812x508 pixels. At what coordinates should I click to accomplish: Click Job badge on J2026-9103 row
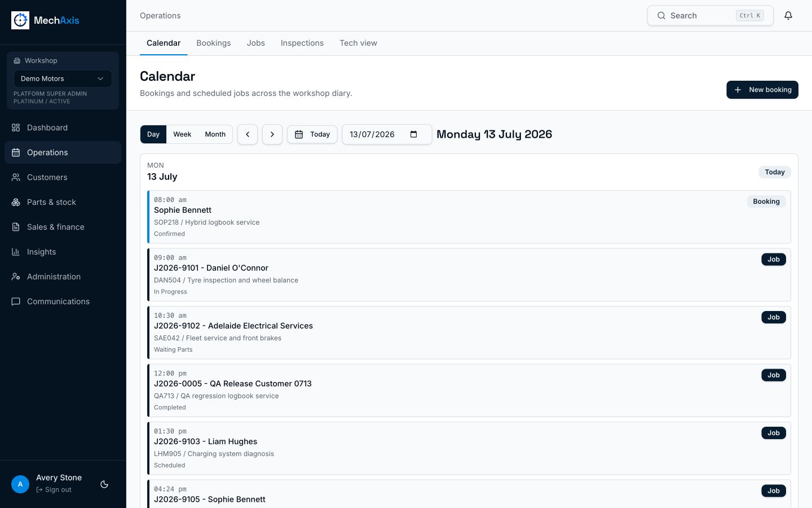774,433
